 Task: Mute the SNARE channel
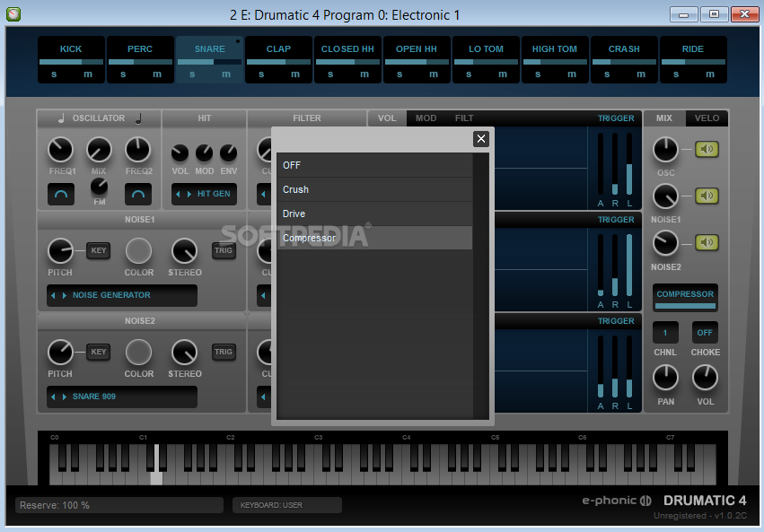click(226, 74)
